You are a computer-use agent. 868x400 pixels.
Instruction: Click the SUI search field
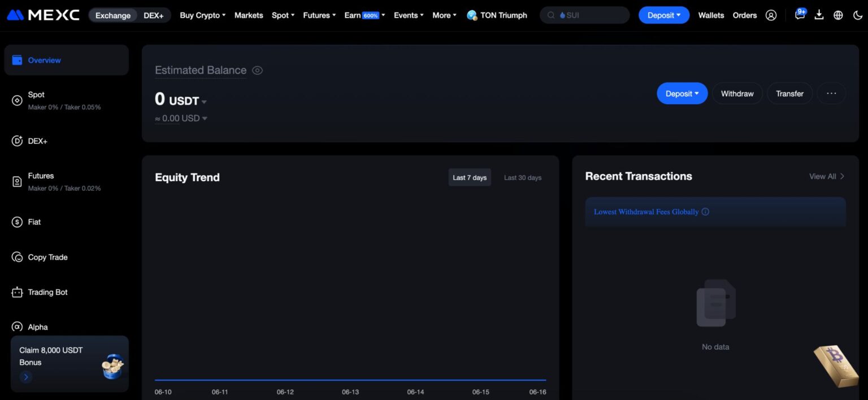584,15
